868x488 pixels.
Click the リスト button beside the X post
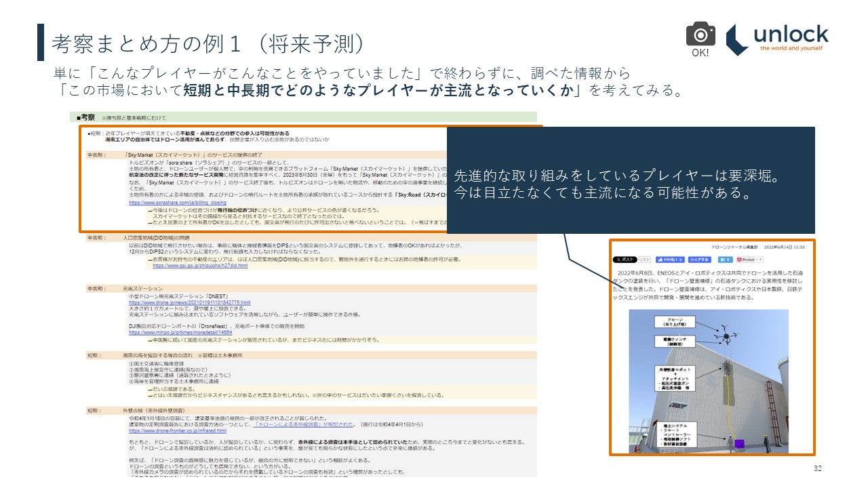[644, 260]
